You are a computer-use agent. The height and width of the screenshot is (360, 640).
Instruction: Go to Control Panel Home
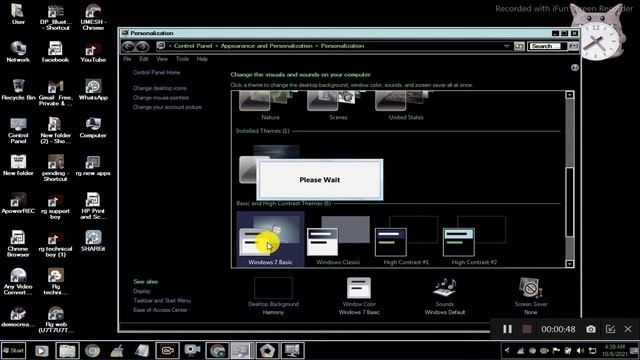click(x=156, y=72)
